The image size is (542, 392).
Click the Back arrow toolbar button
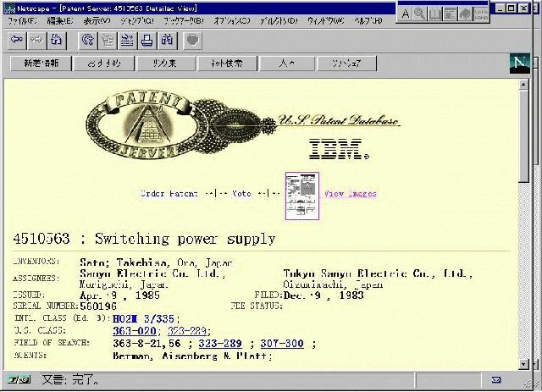(16, 39)
